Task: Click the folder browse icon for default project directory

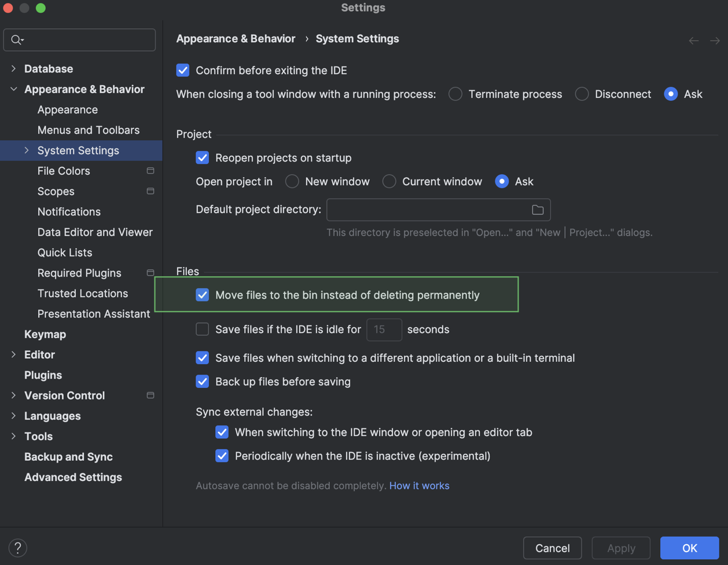Action: [538, 210]
